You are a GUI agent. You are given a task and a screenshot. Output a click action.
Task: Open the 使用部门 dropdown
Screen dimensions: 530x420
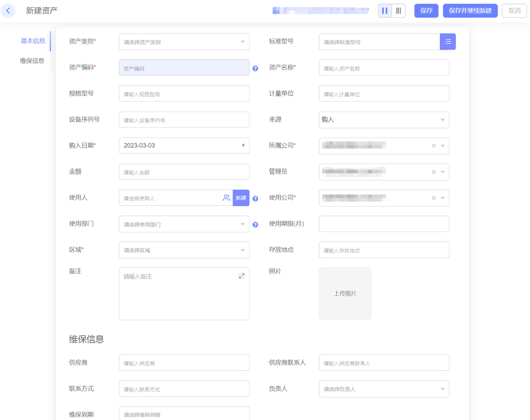[x=184, y=224]
